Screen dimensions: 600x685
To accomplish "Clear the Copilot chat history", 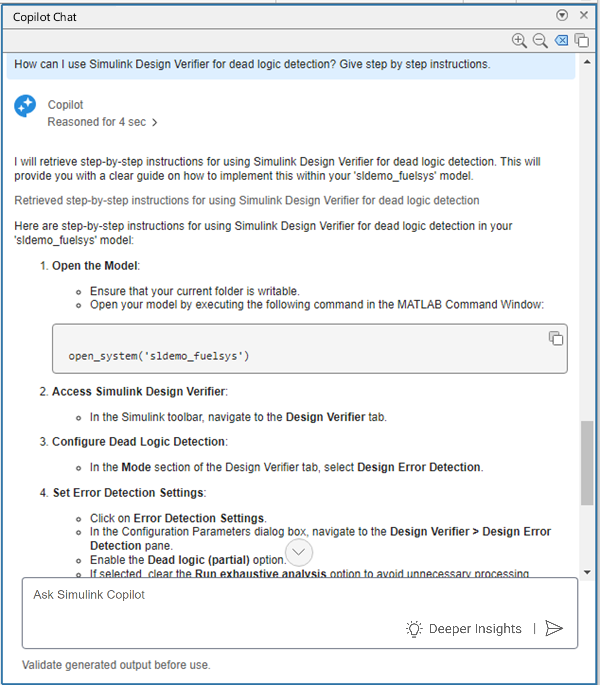I will point(561,40).
